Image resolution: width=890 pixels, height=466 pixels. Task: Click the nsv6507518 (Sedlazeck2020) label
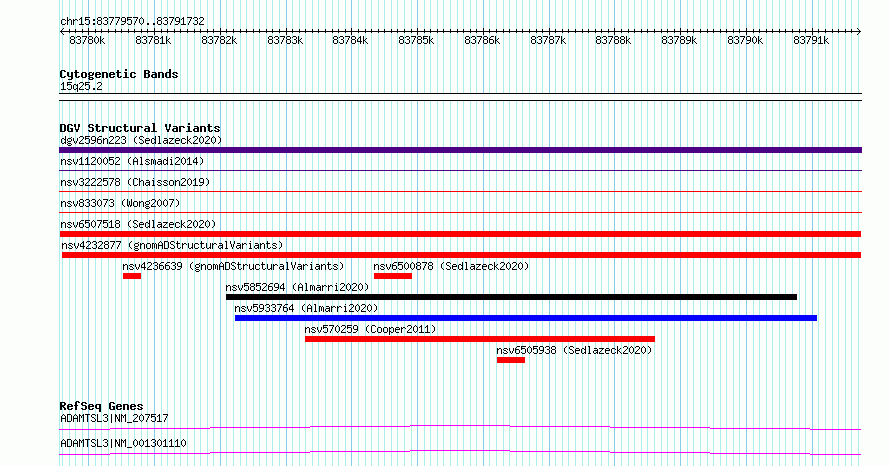[x=138, y=224]
